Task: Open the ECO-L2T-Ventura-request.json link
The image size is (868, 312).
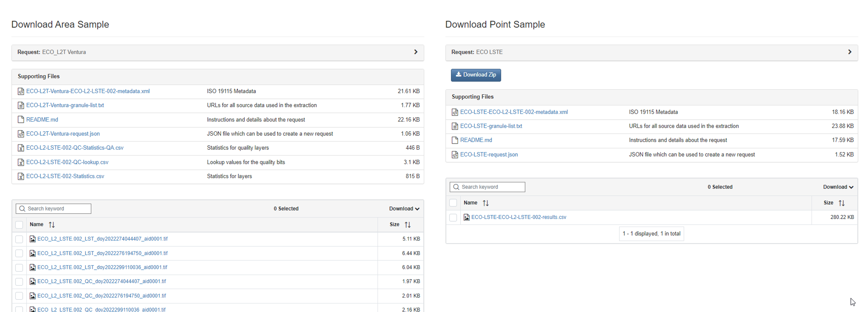Action: (63, 133)
